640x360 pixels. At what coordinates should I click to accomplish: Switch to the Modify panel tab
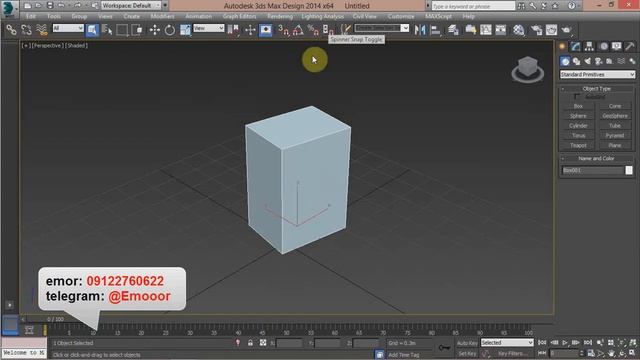coord(576,47)
